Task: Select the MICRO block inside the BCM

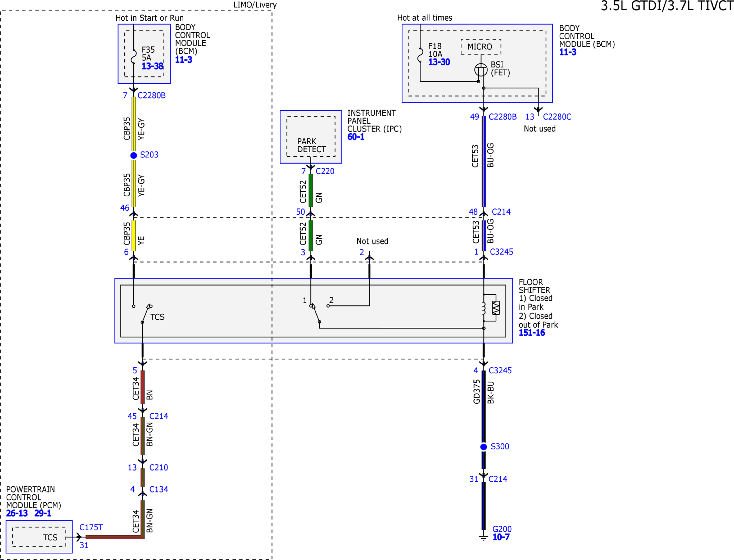Action: [x=481, y=47]
